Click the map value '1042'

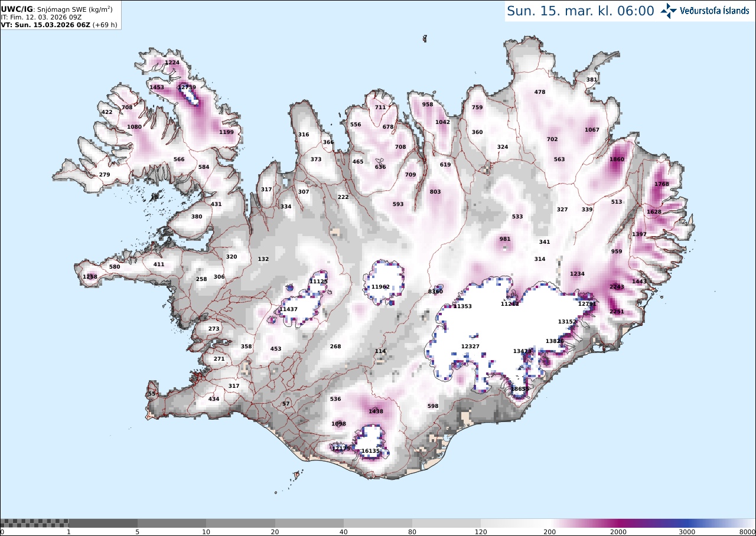(x=442, y=122)
